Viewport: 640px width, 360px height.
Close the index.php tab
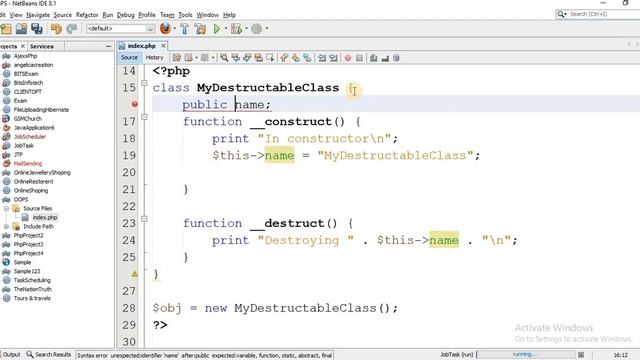[163, 46]
